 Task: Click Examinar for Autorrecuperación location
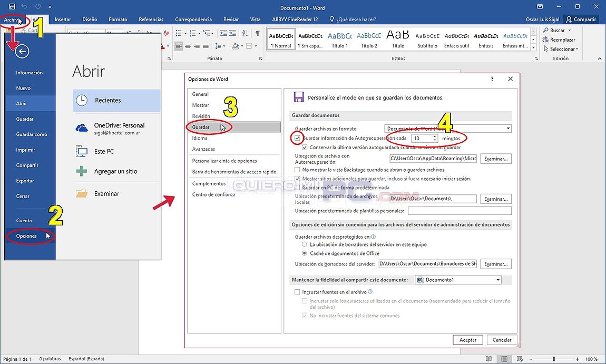496,159
